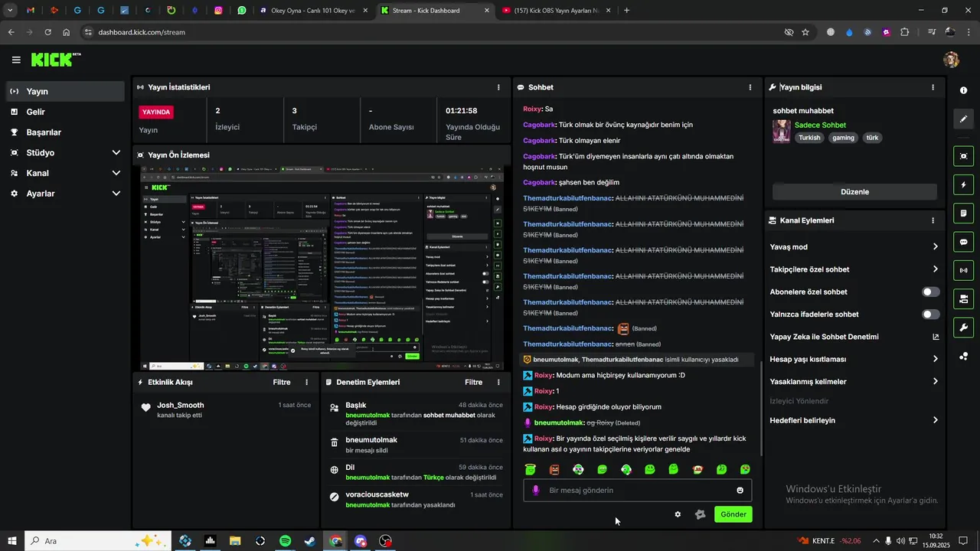The width and height of the screenshot is (980, 551).
Task: Toggle Abonelere özel sohbet switch
Action: coord(930,292)
